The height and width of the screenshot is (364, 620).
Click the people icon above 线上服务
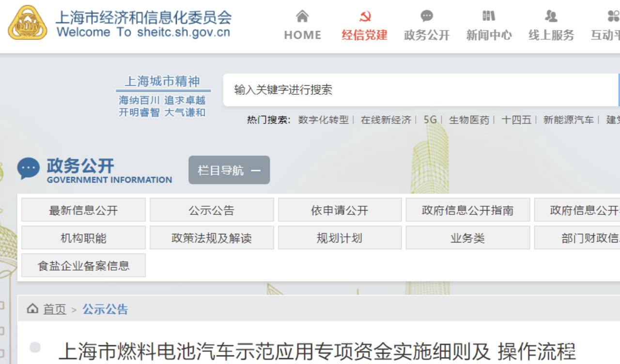(551, 16)
